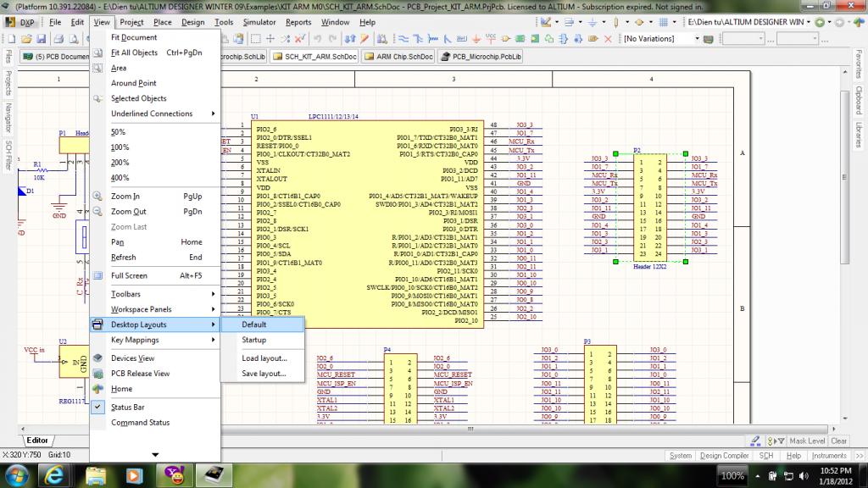Toggle the Status Bar check option
The height and width of the screenshot is (488, 868).
coord(128,408)
